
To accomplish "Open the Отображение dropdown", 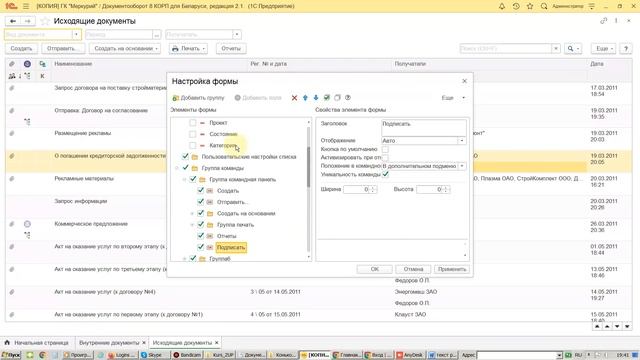I will click(462, 140).
